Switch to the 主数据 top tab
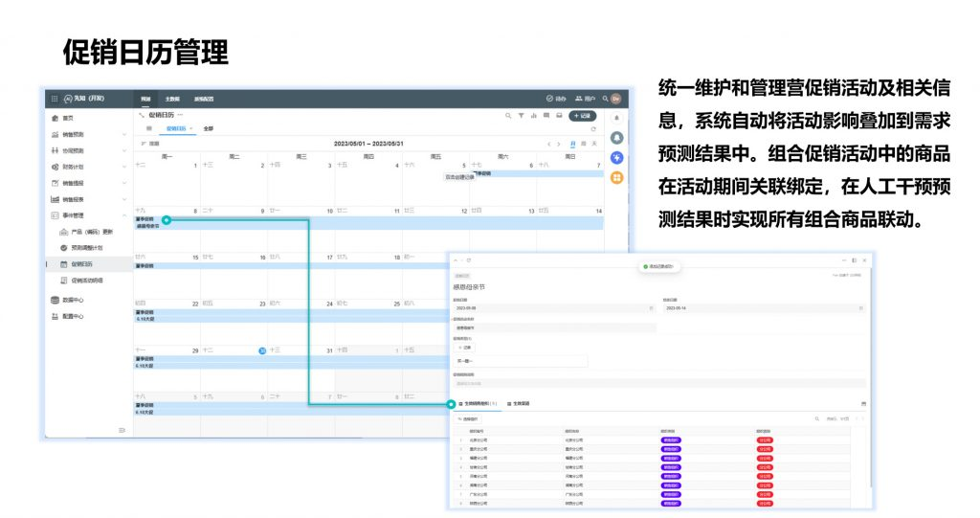 (x=172, y=99)
